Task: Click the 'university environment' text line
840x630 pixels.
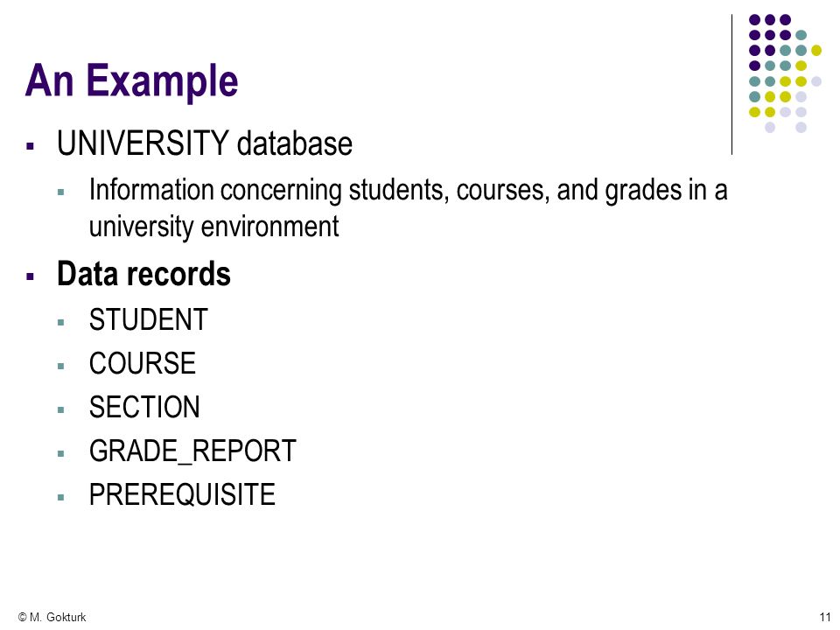Action: (x=213, y=227)
